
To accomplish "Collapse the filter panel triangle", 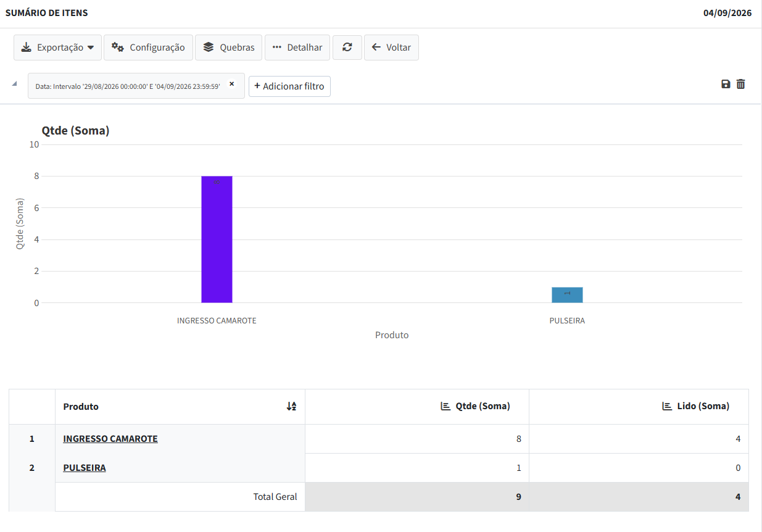I will click(14, 84).
